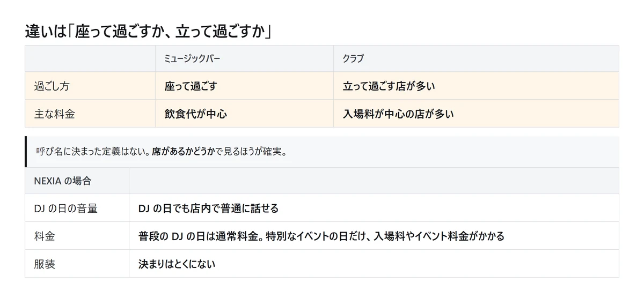
Task: Click the empty header cell beside NEXIA の場合
Action: tap(374, 181)
